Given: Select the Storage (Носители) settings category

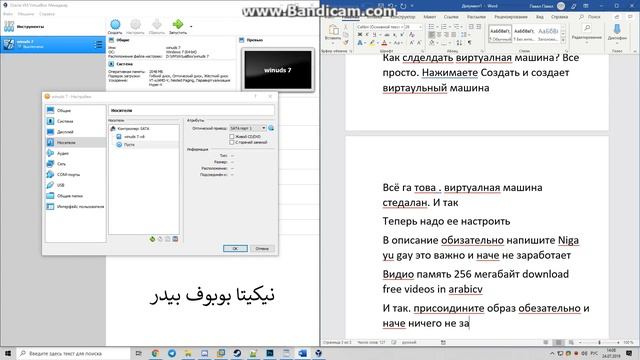Looking at the screenshot, I should point(76,142).
